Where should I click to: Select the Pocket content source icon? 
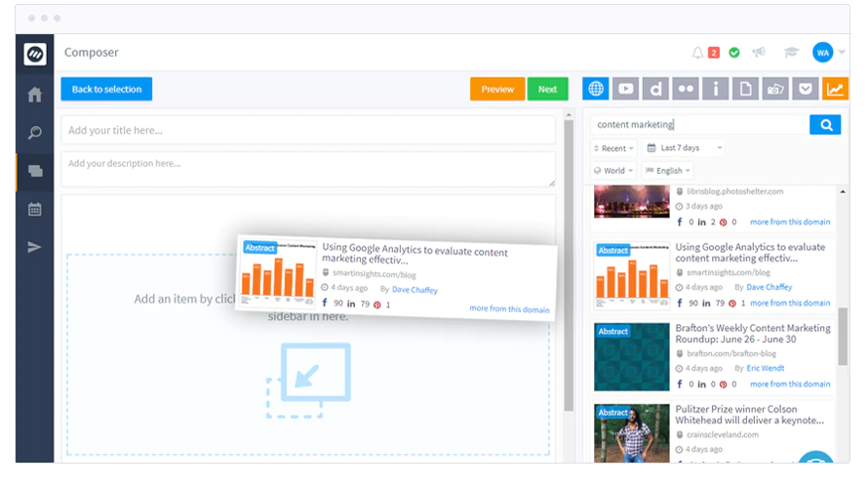click(805, 89)
